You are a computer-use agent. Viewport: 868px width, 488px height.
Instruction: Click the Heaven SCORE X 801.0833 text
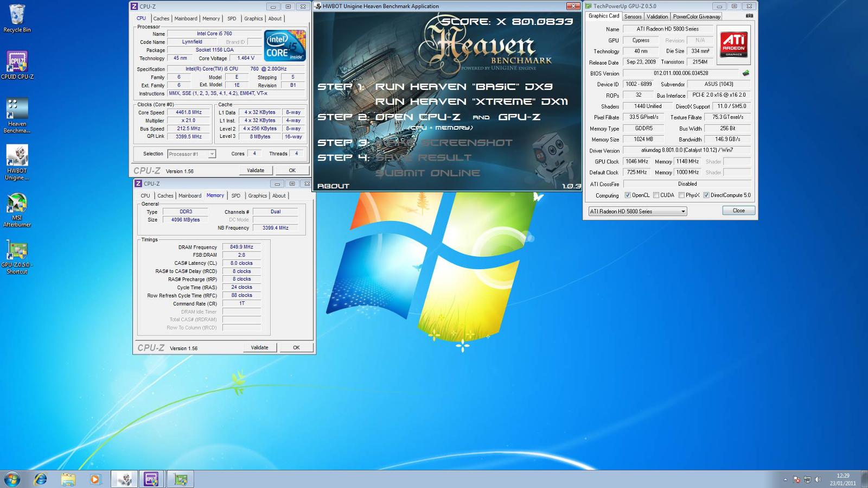coord(507,22)
